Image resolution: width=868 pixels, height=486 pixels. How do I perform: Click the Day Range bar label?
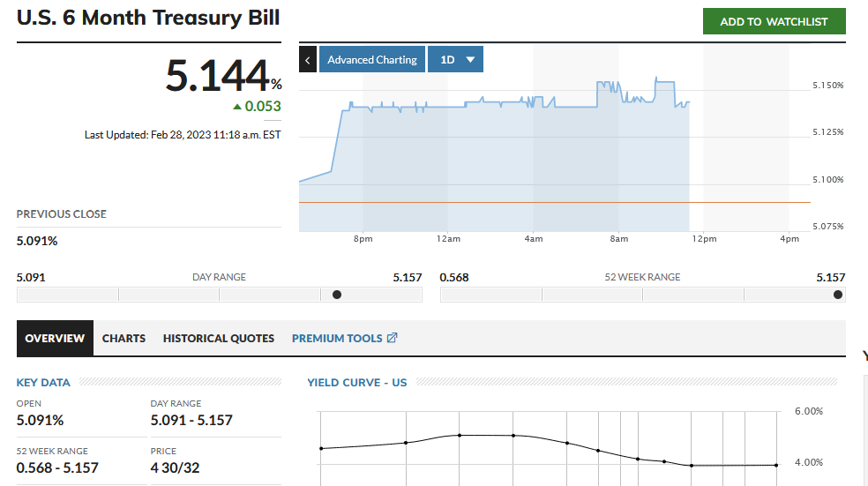coord(220,277)
